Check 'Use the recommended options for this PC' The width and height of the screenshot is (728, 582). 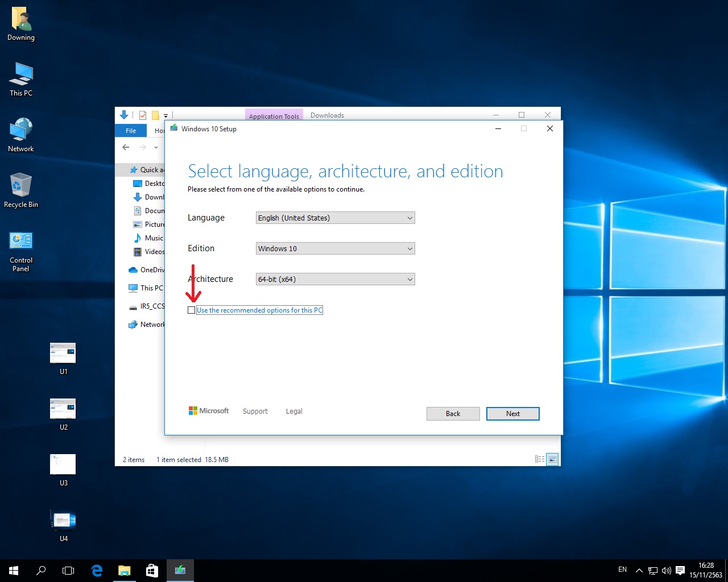pyautogui.click(x=191, y=310)
